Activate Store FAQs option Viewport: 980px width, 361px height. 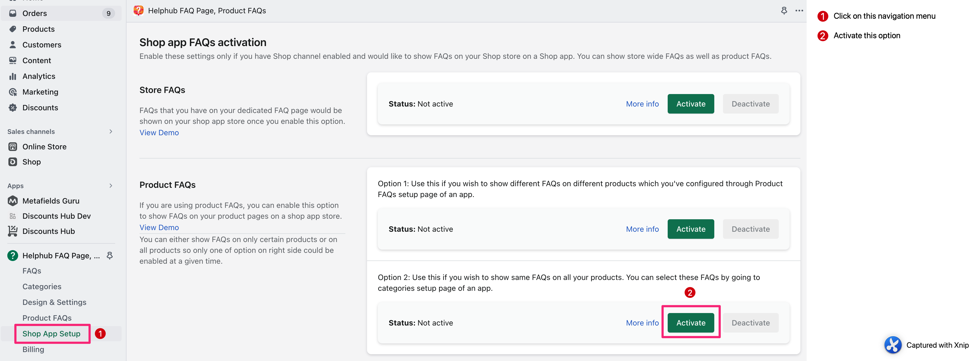[690, 104]
